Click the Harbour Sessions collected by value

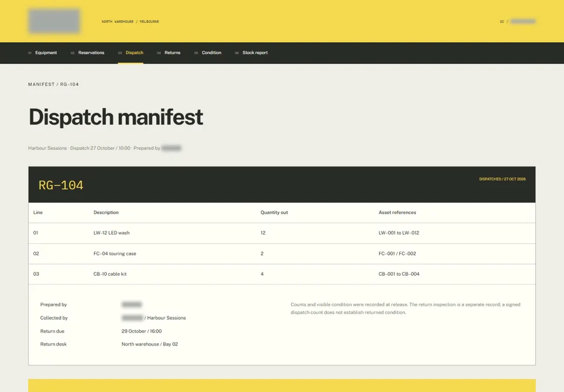coord(153,318)
